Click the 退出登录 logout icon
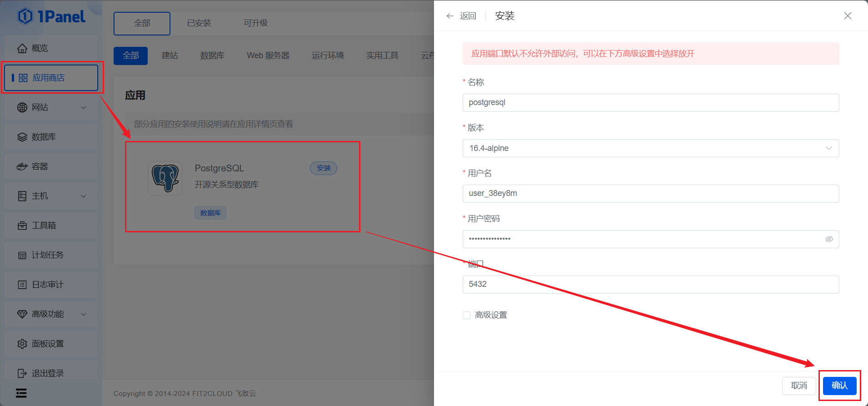 point(22,373)
